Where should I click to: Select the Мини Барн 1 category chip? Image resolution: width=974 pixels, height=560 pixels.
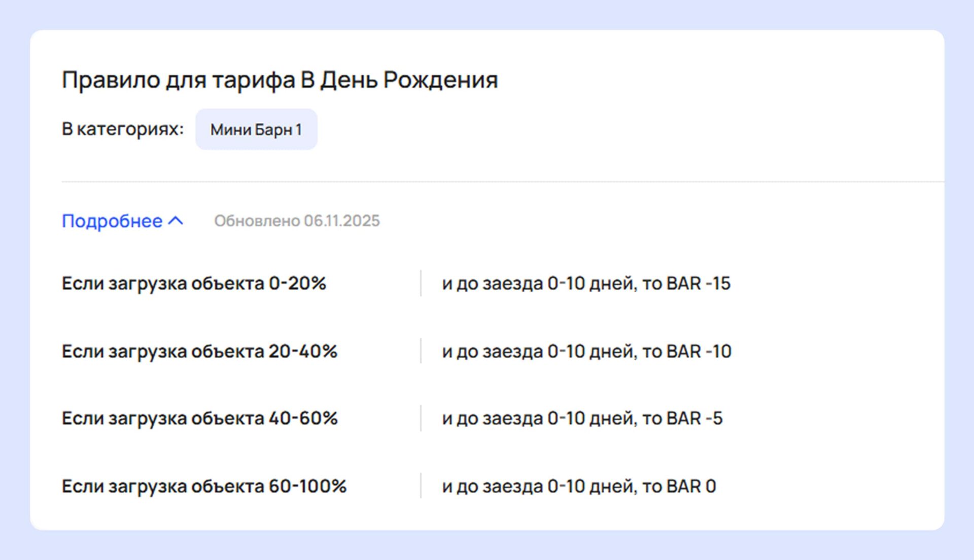pos(256,130)
